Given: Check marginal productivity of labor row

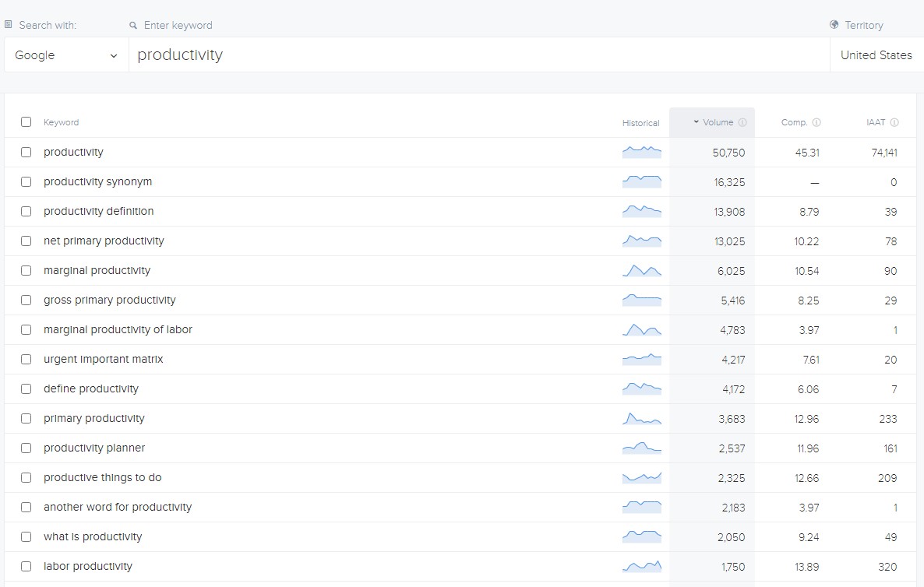Looking at the screenshot, I should [26, 330].
